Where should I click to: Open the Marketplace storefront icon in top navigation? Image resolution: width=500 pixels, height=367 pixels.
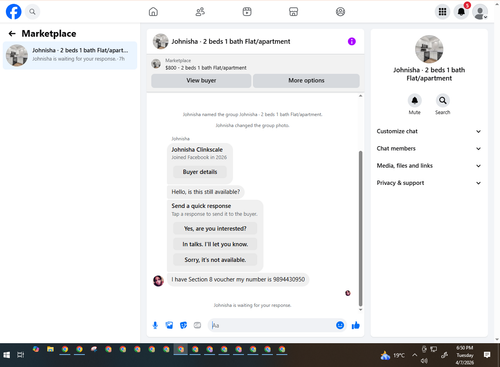point(293,12)
